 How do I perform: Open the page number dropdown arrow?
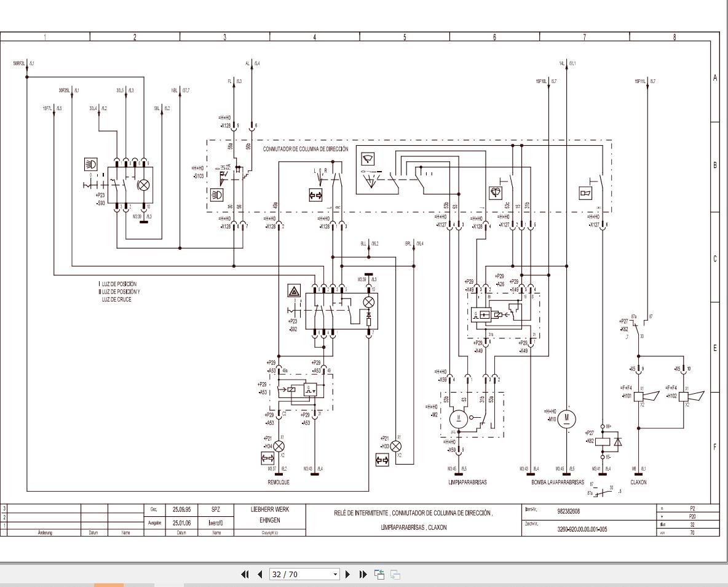(x=336, y=574)
